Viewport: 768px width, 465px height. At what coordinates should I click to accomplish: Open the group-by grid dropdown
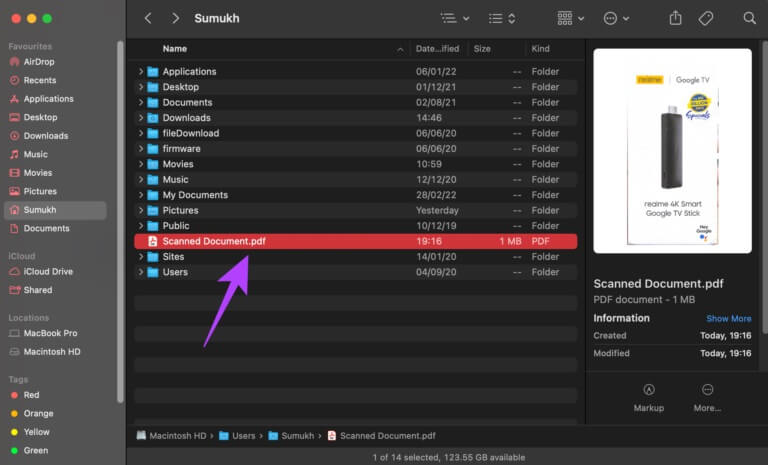point(571,19)
